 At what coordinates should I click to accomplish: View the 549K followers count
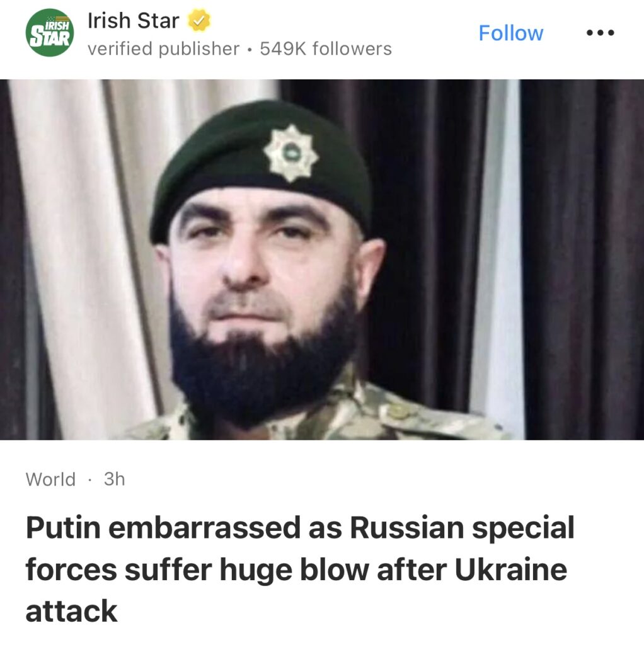click(326, 49)
